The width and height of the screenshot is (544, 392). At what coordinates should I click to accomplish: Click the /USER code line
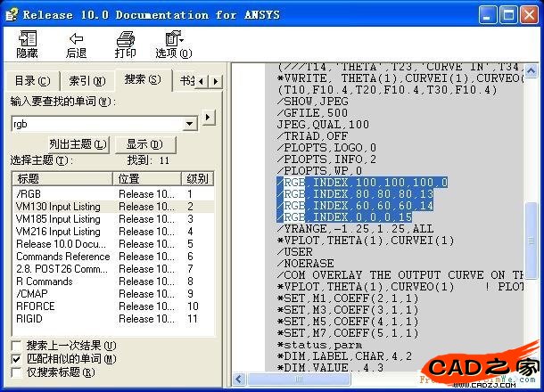(294, 251)
